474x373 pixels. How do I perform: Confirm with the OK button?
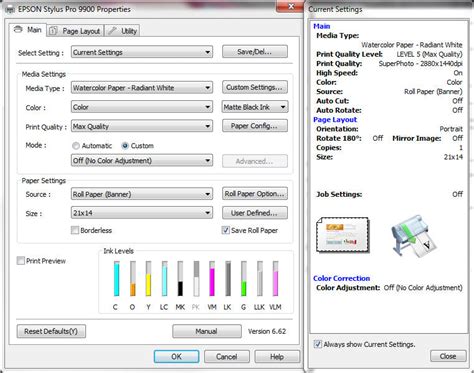coord(176,357)
